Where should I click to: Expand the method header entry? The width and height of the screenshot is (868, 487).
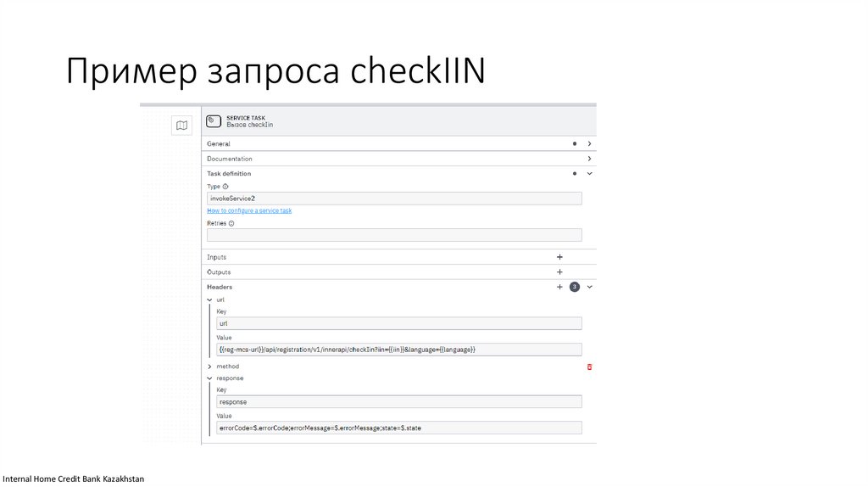coord(210,367)
